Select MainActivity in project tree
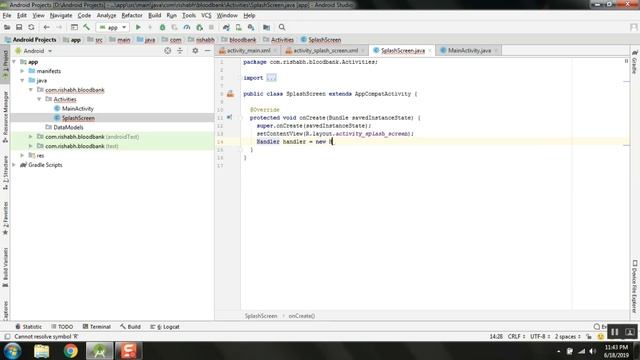The width and height of the screenshot is (640, 360). (x=78, y=109)
